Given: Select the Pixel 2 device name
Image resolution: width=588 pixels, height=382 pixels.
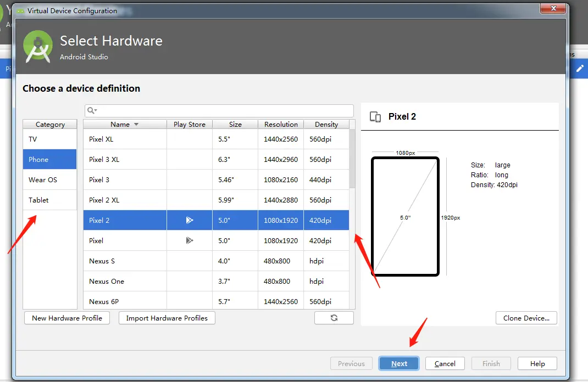Looking at the screenshot, I should [99, 220].
